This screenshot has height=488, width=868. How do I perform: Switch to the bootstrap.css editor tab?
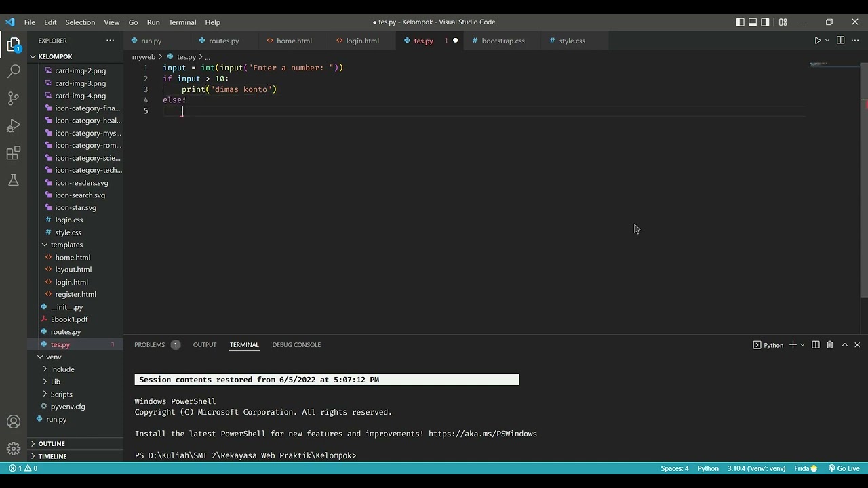click(x=503, y=41)
